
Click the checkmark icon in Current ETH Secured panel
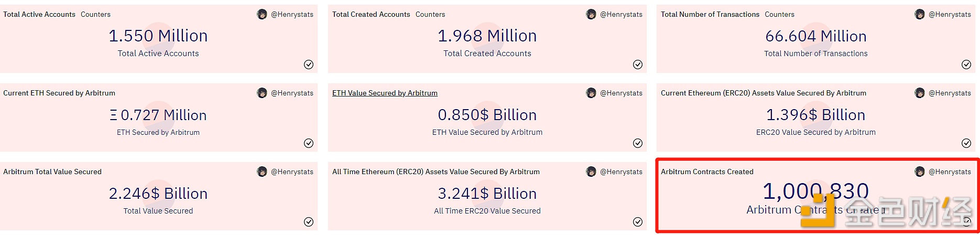[x=309, y=143]
